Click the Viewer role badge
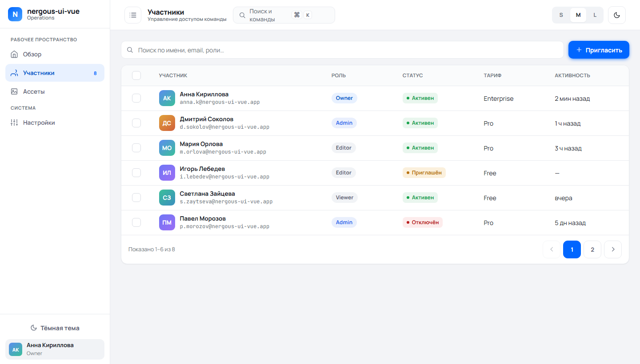Image resolution: width=640 pixels, height=364 pixels. 344,198
